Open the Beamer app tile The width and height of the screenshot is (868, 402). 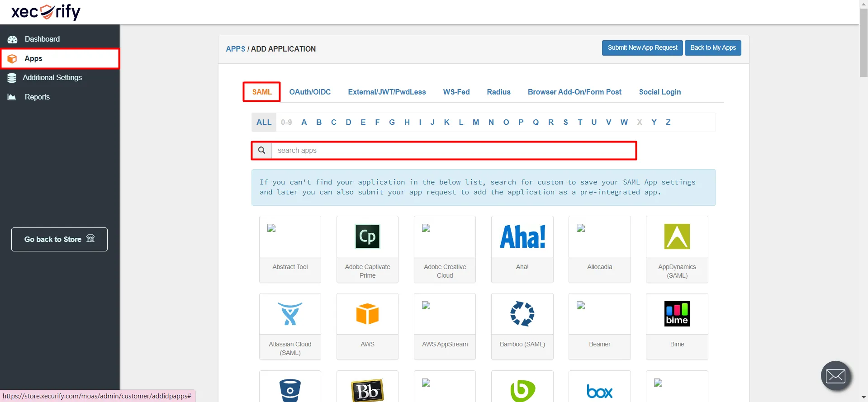(600, 326)
